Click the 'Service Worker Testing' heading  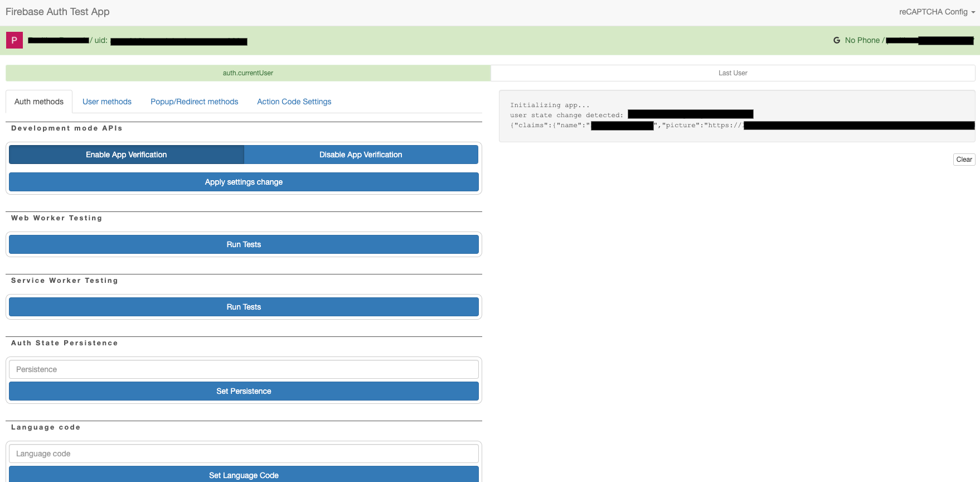65,281
